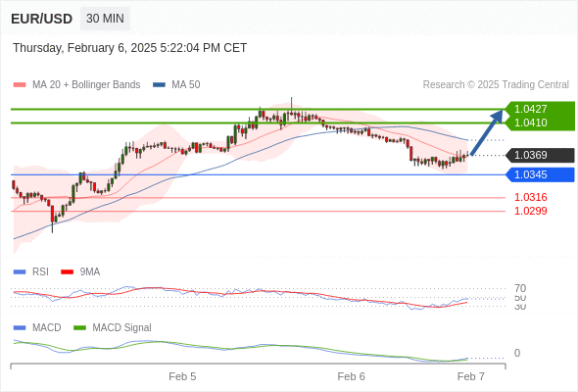Click the 1.0299 red support label
The height and width of the screenshot is (392, 578).
click(x=530, y=211)
